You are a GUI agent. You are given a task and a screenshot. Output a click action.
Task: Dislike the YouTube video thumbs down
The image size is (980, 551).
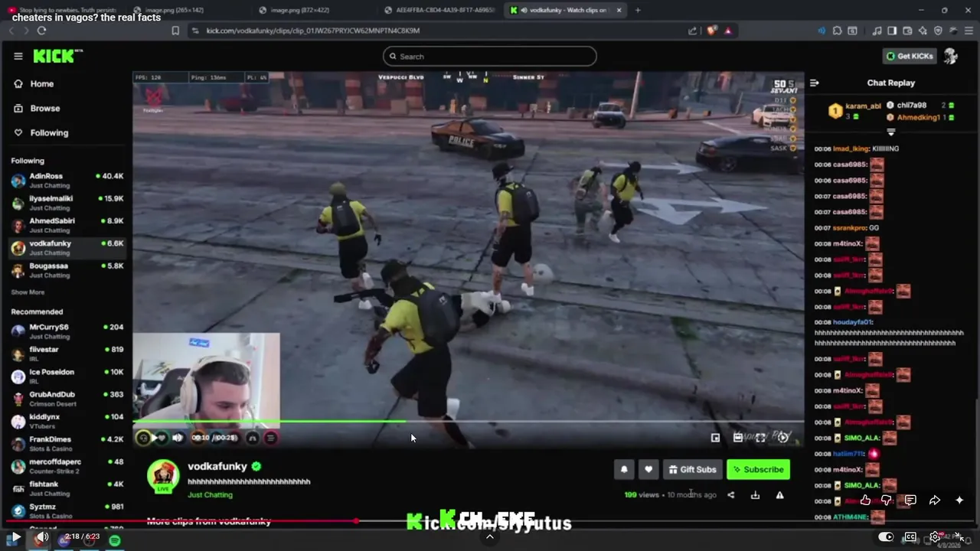(887, 500)
